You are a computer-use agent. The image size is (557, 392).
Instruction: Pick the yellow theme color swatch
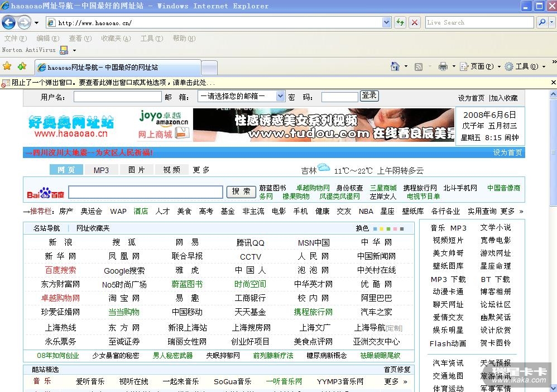point(381,228)
